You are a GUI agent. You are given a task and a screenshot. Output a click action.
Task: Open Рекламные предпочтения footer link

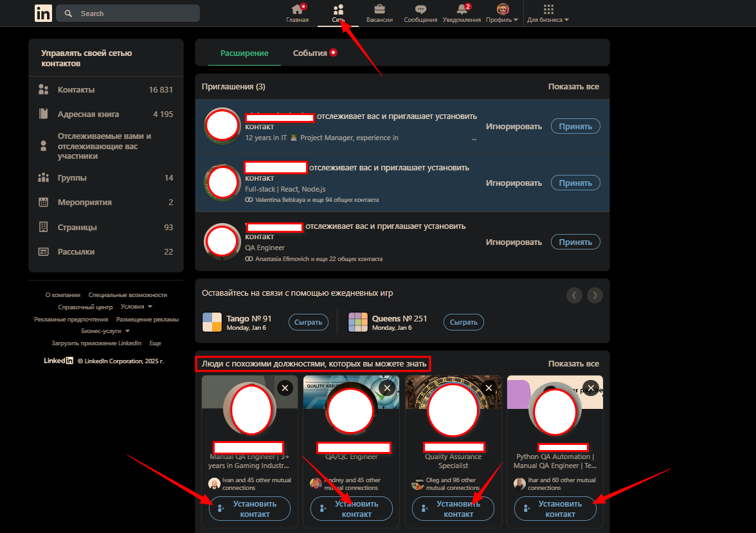pyautogui.click(x=71, y=320)
